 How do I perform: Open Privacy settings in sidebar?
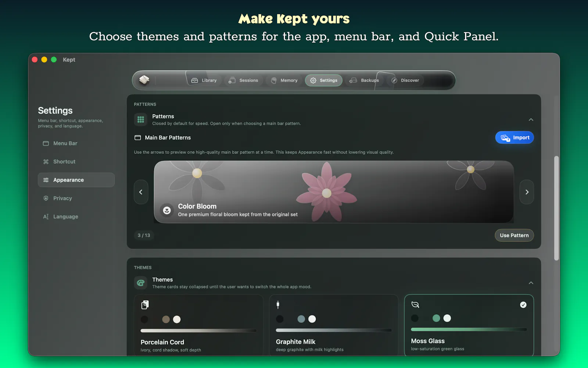(x=76, y=198)
